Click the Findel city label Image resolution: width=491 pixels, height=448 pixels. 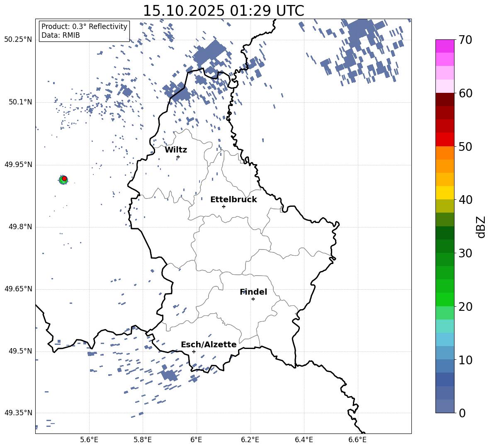tap(253, 292)
